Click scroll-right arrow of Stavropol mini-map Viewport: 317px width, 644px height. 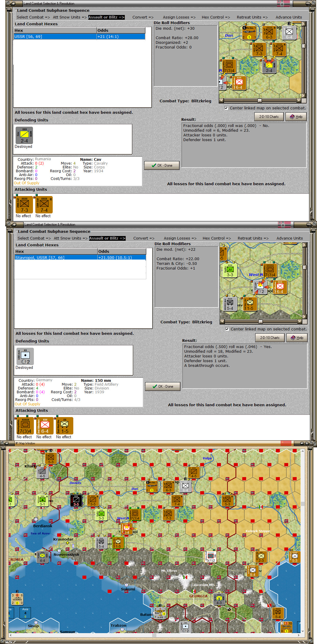point(300,322)
